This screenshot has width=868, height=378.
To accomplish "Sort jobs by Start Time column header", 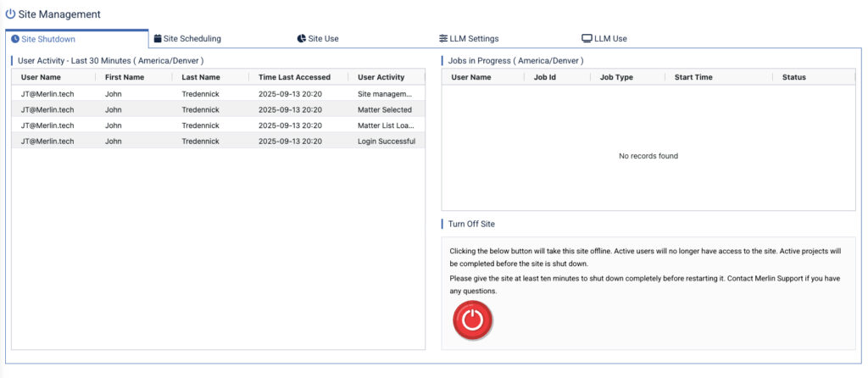I will click(x=693, y=77).
